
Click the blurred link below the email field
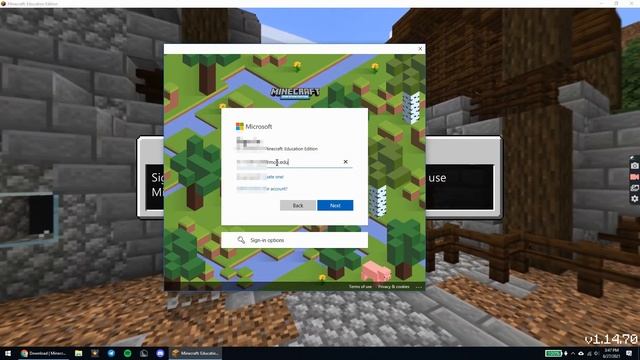click(260, 177)
